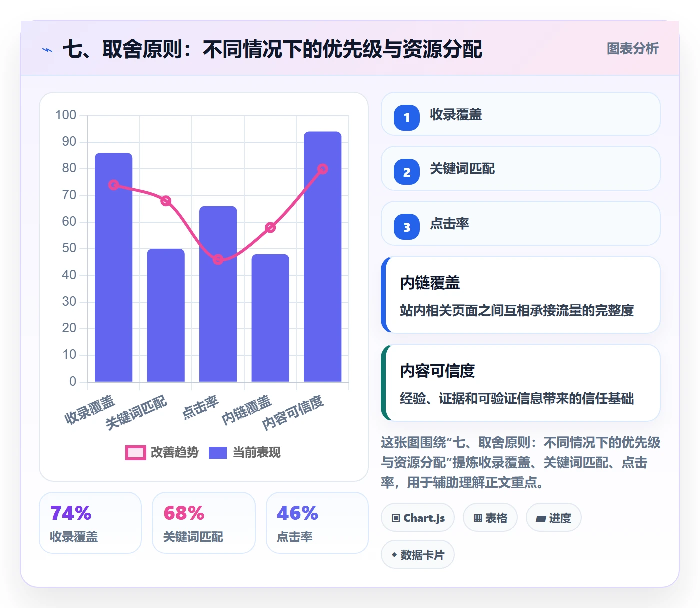Click the 收录覆盖 bar in chart
The width and height of the screenshot is (700, 608).
click(x=114, y=267)
